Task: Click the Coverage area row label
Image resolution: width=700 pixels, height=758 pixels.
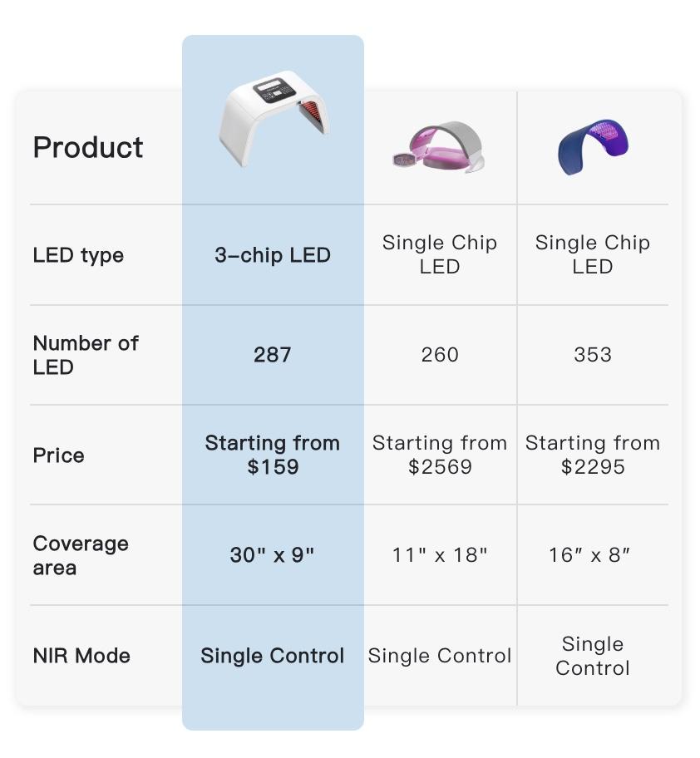Action: click(x=81, y=555)
